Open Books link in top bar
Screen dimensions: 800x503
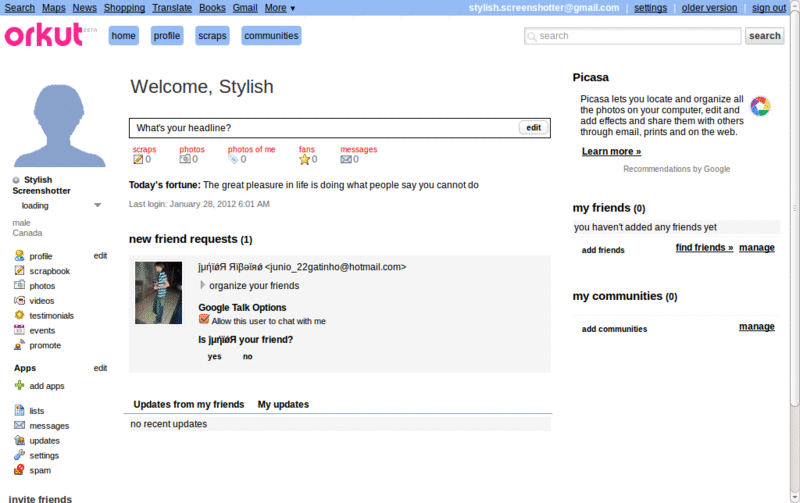point(212,8)
